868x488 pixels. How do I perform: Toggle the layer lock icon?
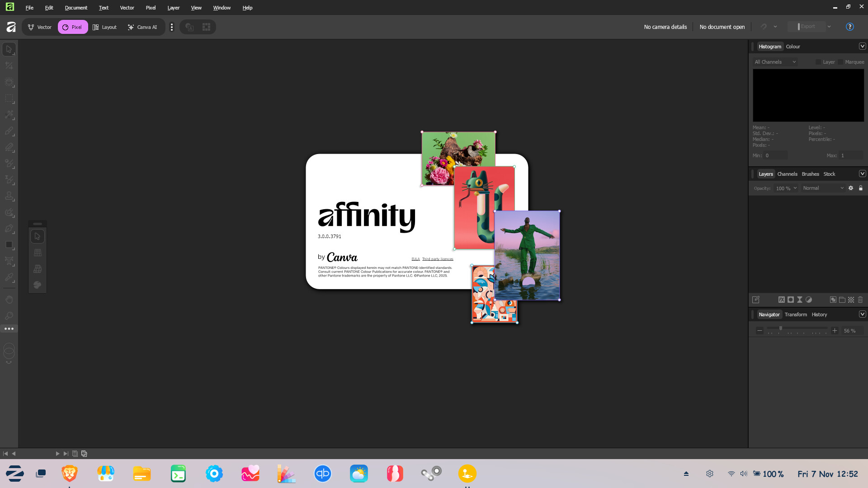pyautogui.click(x=861, y=188)
